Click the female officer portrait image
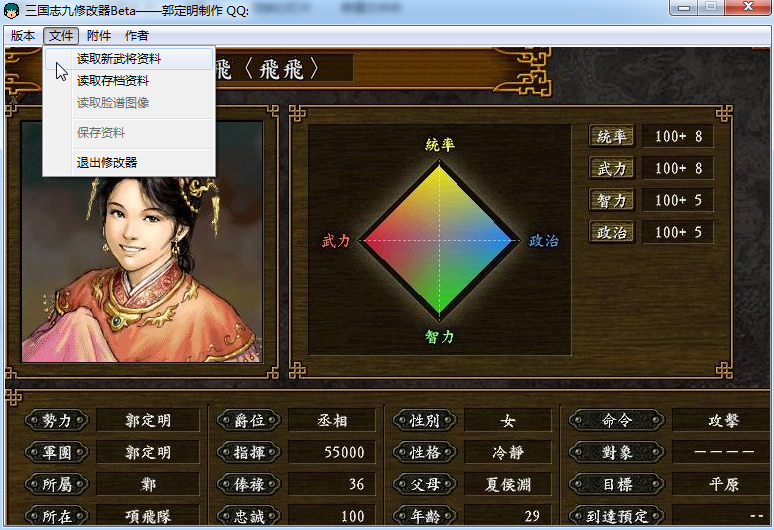Viewport: 774px width, 530px height. click(142, 242)
